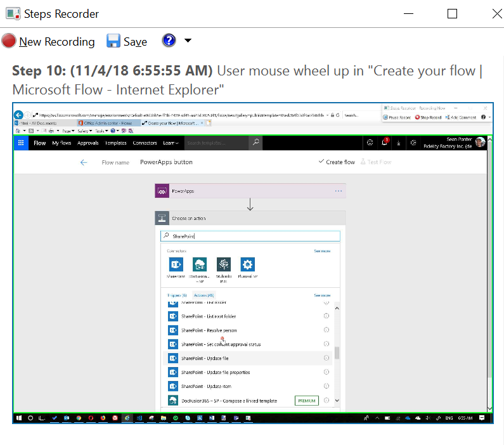Click the SharePoint search input box
This screenshot has width=504, height=445.
(x=250, y=236)
